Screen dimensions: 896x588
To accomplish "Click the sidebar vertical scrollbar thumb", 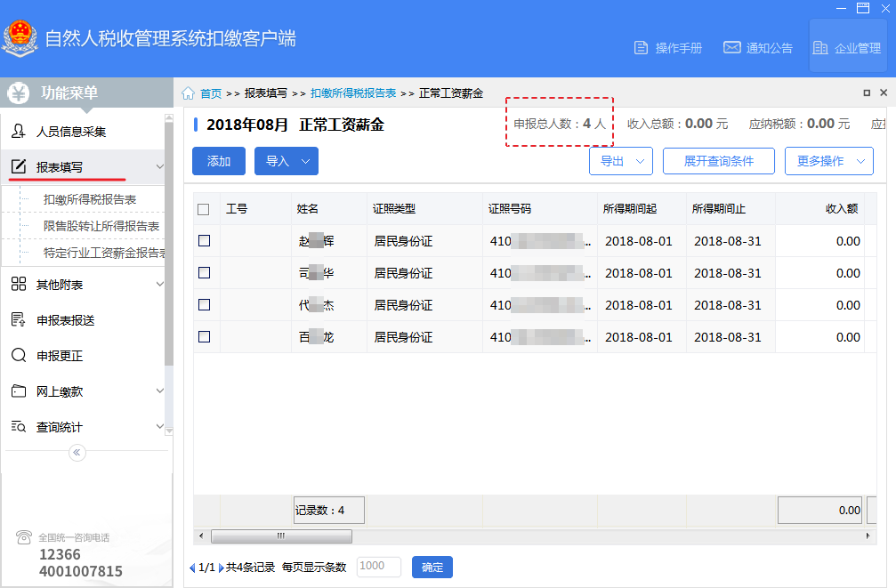I will coord(168,243).
